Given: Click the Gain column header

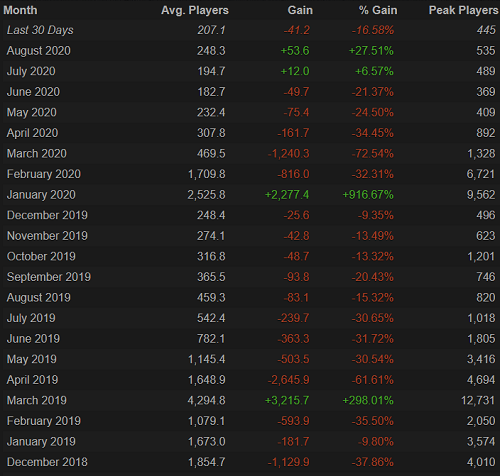Looking at the screenshot, I should pos(300,10).
